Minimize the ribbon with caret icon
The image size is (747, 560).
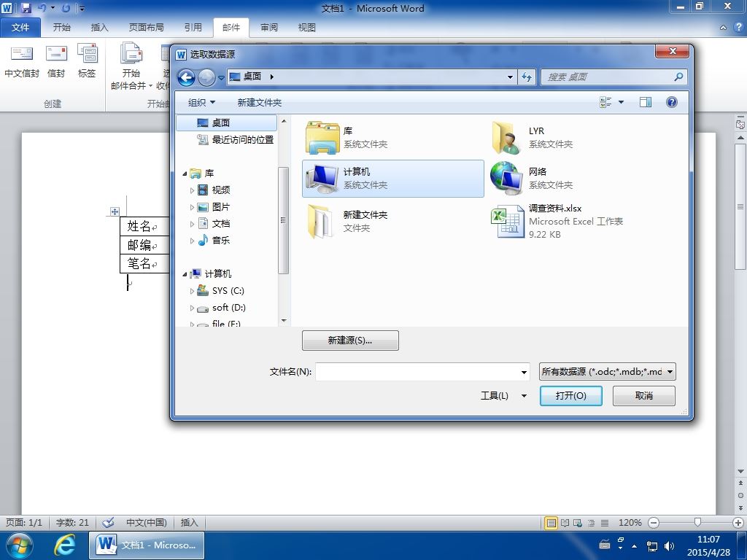tap(723, 28)
